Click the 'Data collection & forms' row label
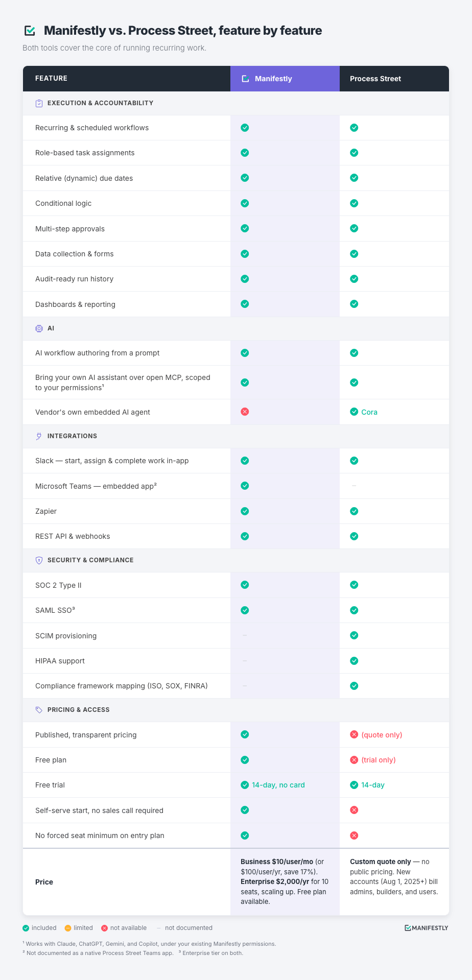Screen dimensions: 472x980 click(x=75, y=254)
